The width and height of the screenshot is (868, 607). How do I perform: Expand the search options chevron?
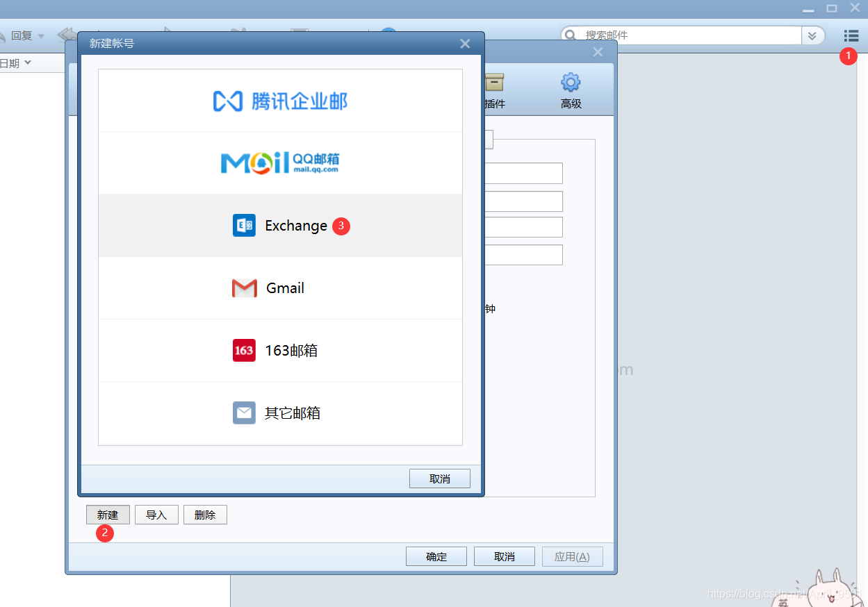(x=812, y=35)
